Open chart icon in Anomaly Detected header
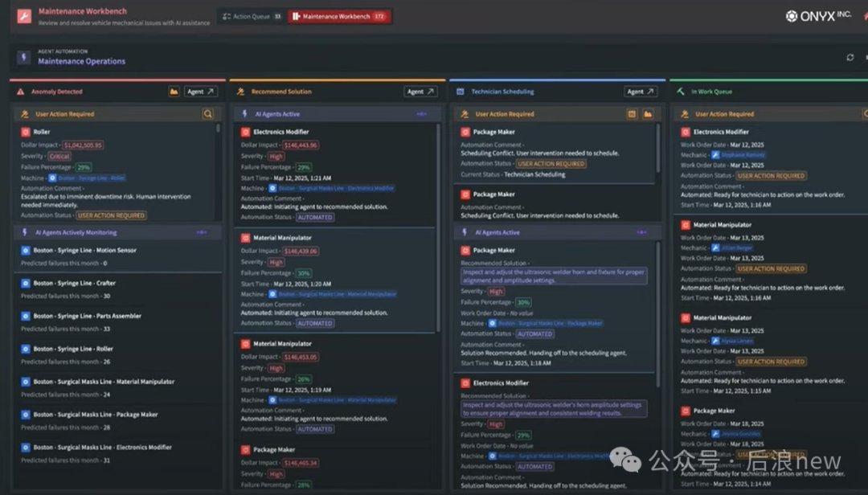Image resolution: width=868 pixels, height=495 pixels. coord(174,92)
